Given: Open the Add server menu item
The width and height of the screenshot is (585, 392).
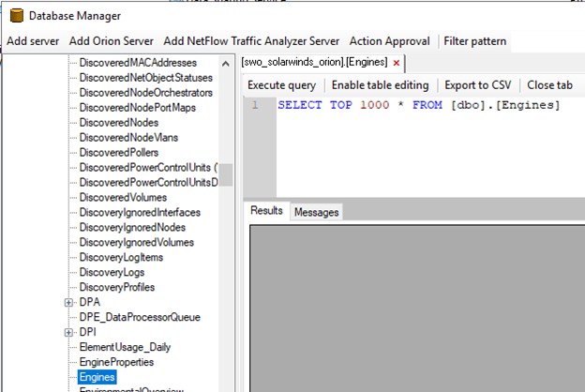Looking at the screenshot, I should [x=33, y=41].
